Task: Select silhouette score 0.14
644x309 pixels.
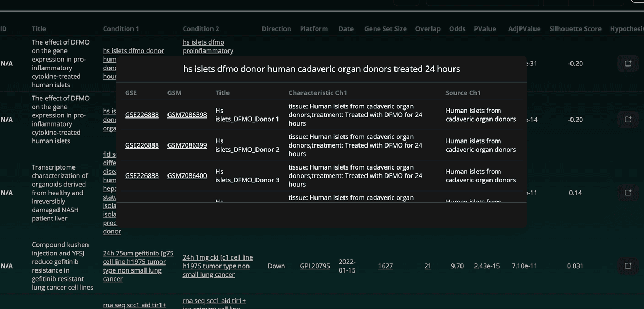Action: [x=575, y=193]
